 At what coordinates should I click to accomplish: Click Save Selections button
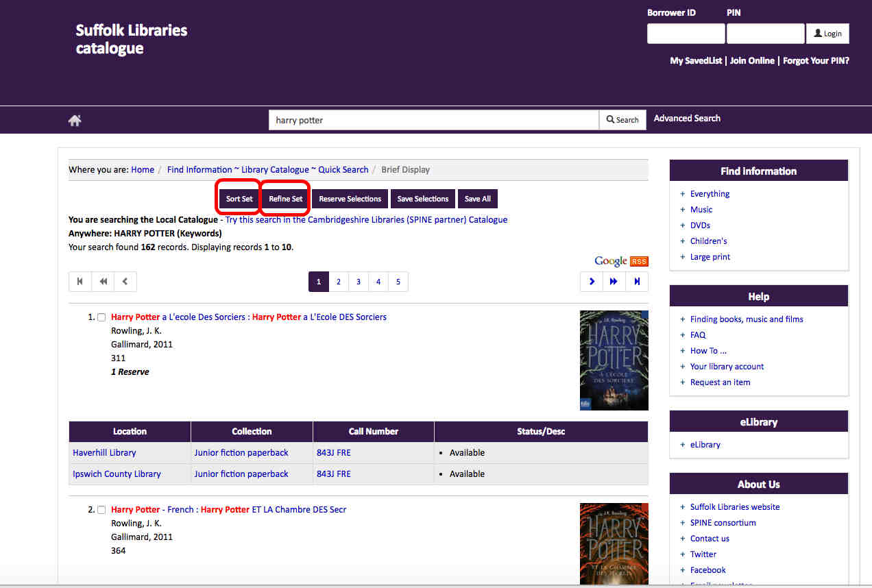pyautogui.click(x=422, y=199)
